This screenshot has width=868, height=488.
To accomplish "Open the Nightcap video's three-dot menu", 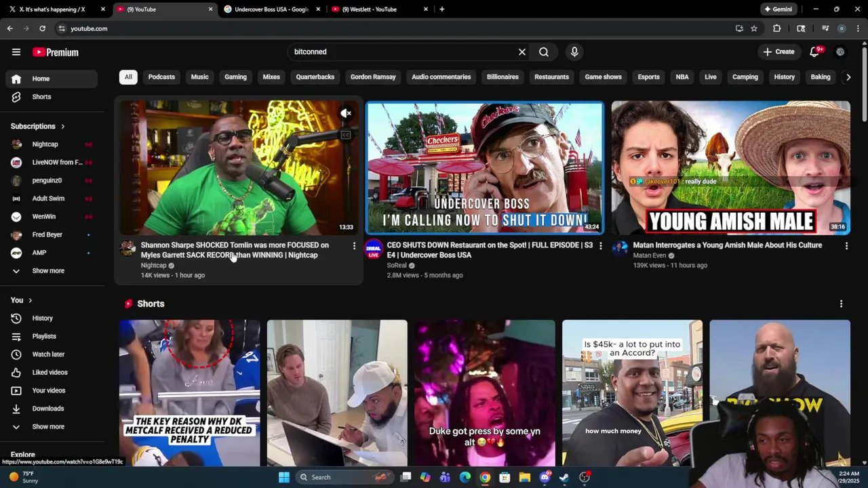I will (354, 246).
